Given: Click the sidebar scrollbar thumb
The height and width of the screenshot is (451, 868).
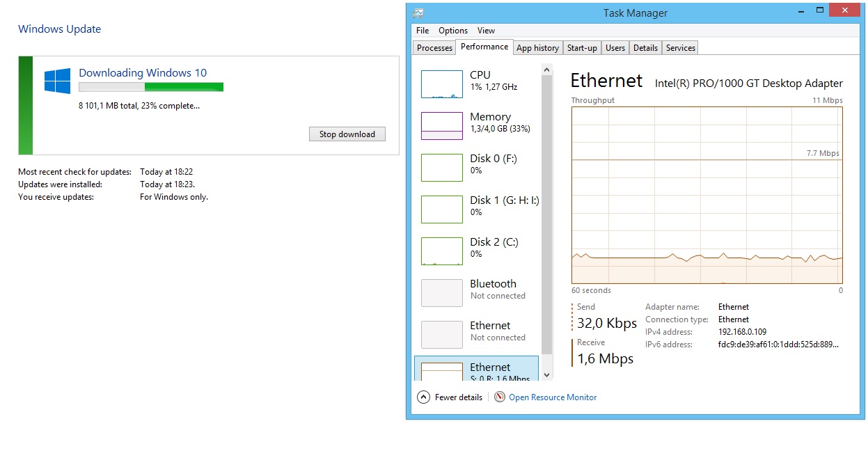Looking at the screenshot, I should (546, 214).
